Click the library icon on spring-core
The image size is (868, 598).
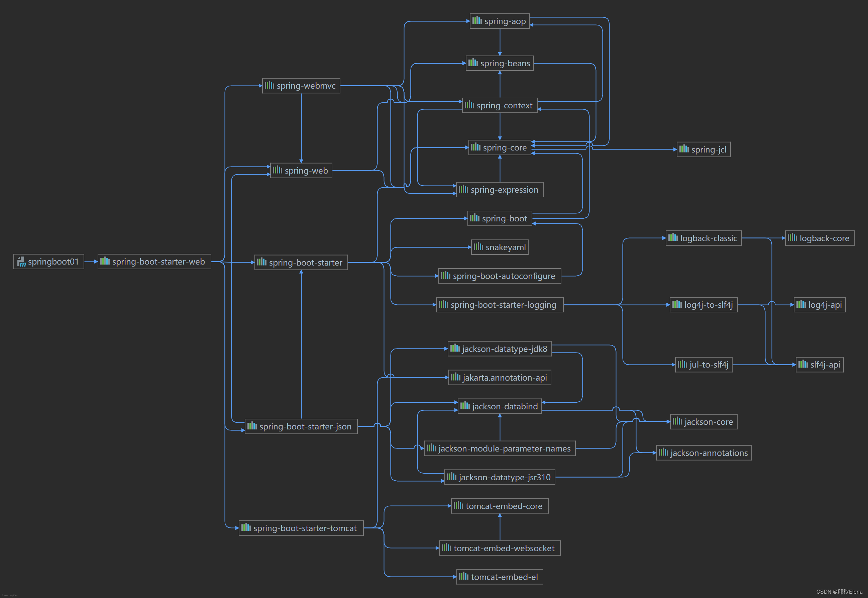pyautogui.click(x=475, y=147)
